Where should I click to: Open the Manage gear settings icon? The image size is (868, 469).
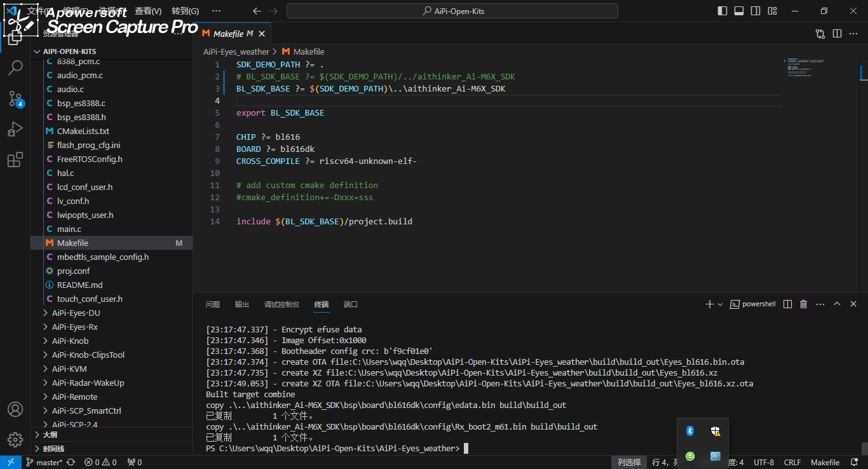(x=15, y=440)
